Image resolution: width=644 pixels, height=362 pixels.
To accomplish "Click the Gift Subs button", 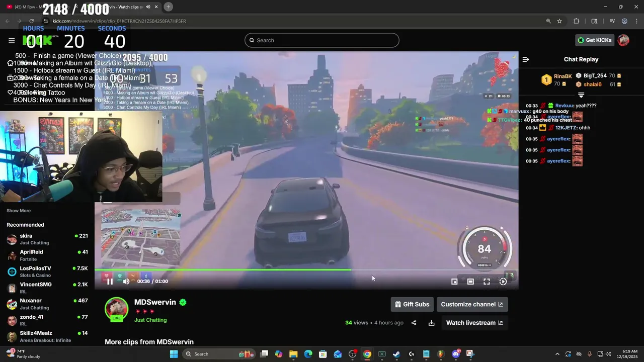I will click(x=412, y=304).
